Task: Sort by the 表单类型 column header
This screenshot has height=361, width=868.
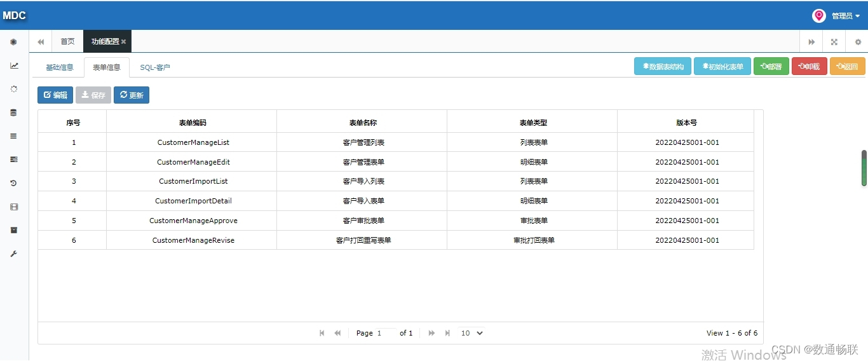Action: pyautogui.click(x=532, y=121)
